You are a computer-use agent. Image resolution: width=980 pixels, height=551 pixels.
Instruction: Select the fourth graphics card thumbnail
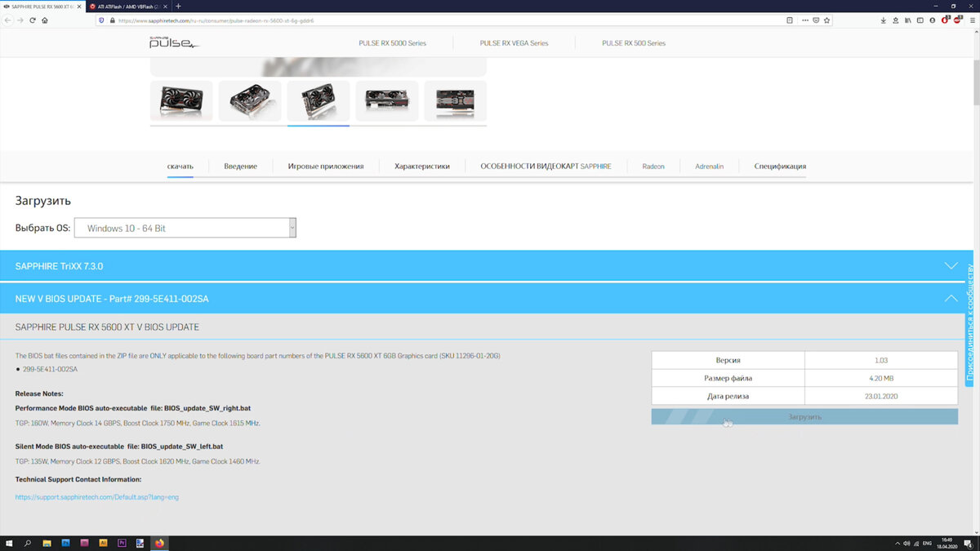click(387, 101)
